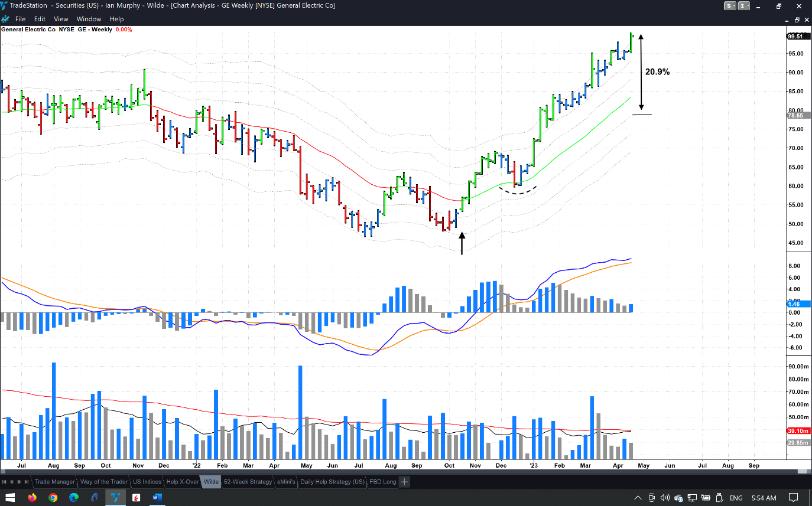Click the add new workspace tab plus icon
The image size is (812, 506).
[404, 482]
